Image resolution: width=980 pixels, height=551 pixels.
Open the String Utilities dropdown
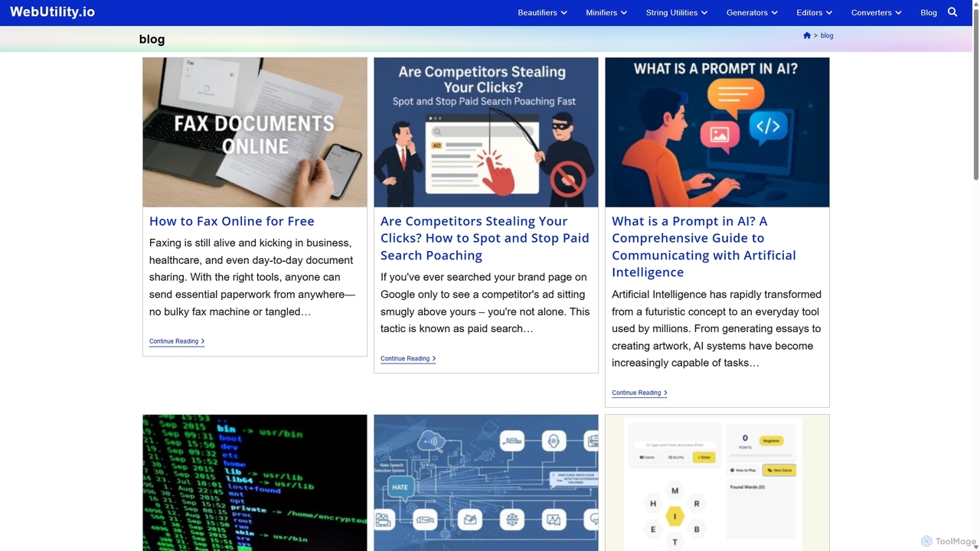click(677, 12)
